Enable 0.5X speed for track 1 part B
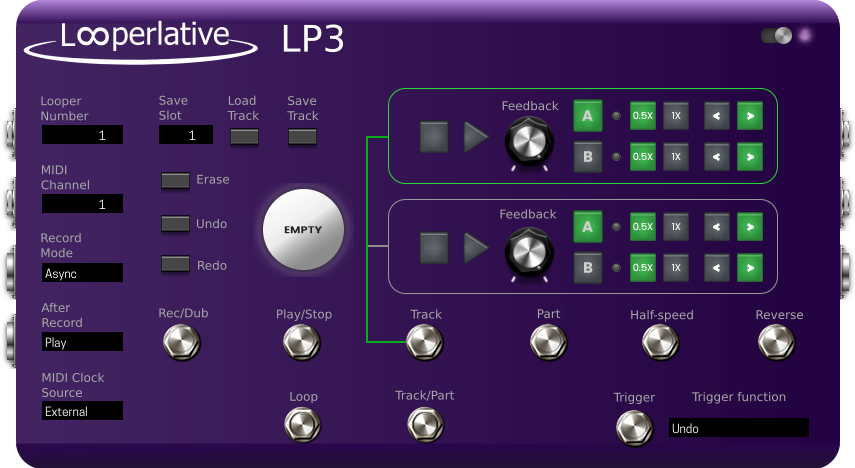 coord(643,157)
